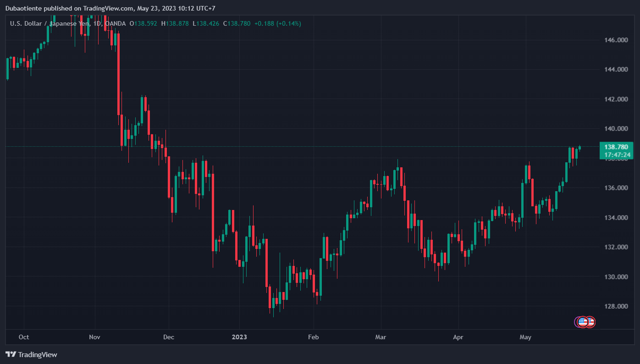Select the 132.000 price scale label
The image size is (640, 364).
pos(616,248)
